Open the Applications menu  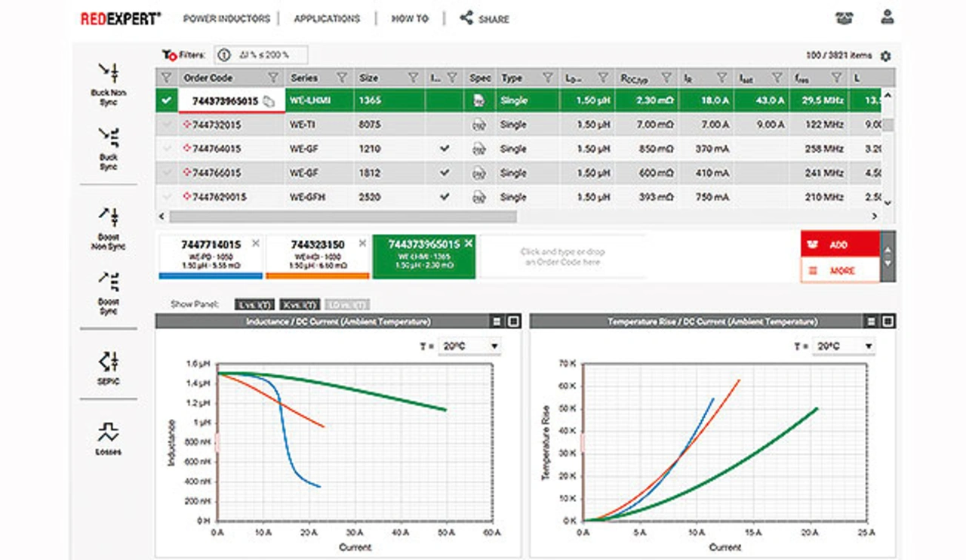pyautogui.click(x=327, y=19)
